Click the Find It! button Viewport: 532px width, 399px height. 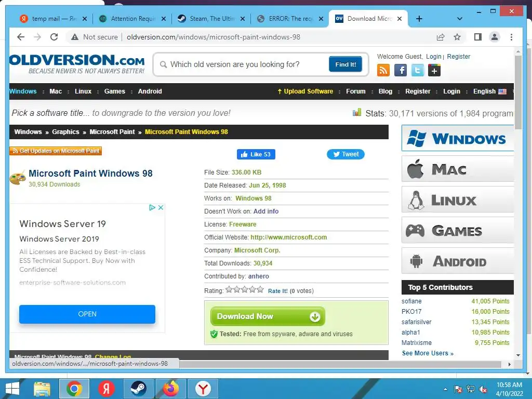coord(345,64)
